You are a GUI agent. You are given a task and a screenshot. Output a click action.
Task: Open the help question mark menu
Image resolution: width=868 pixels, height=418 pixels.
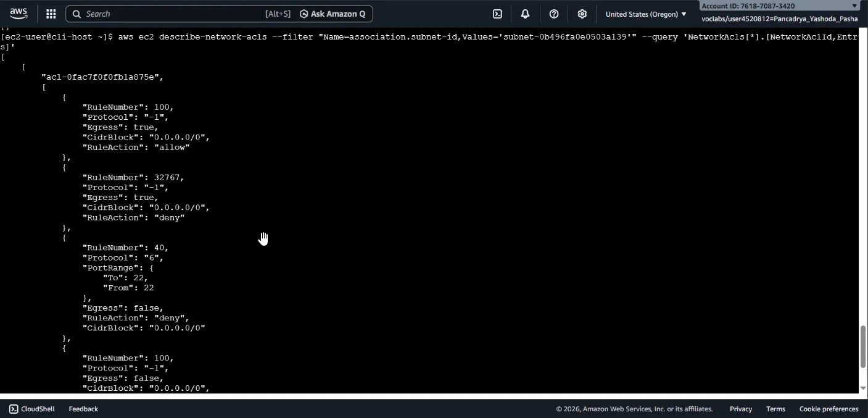coord(554,14)
